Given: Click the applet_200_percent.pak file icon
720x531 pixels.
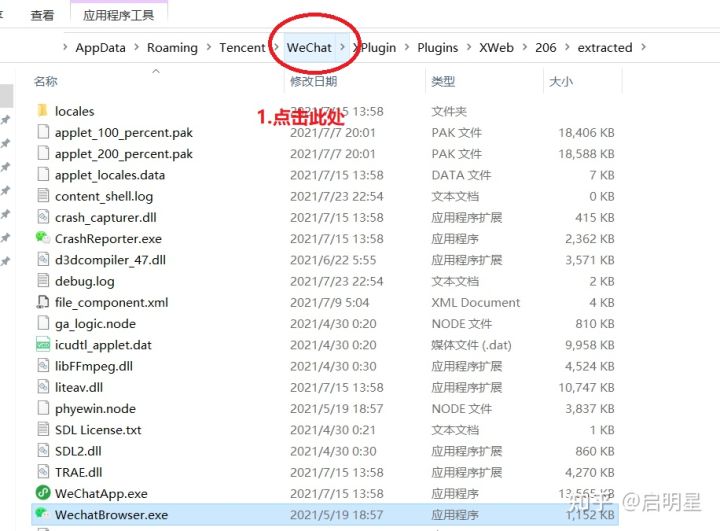Looking at the screenshot, I should 43,153.
